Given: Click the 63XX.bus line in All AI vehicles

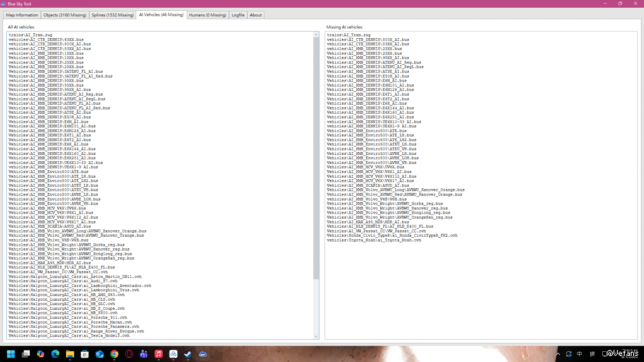Looking at the screenshot, I should 46,39.
